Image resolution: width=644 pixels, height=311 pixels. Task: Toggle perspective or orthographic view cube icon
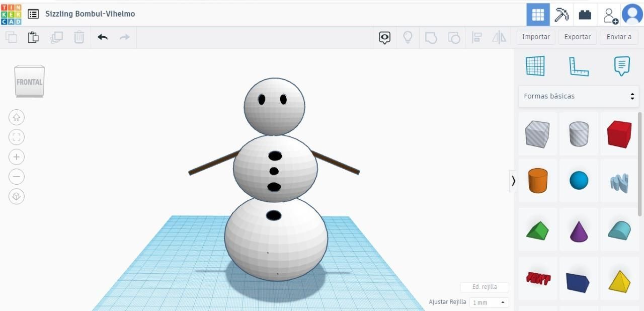click(17, 196)
